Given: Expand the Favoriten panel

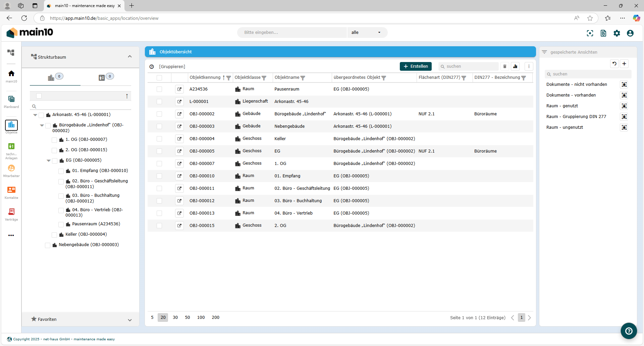Looking at the screenshot, I should (x=129, y=320).
